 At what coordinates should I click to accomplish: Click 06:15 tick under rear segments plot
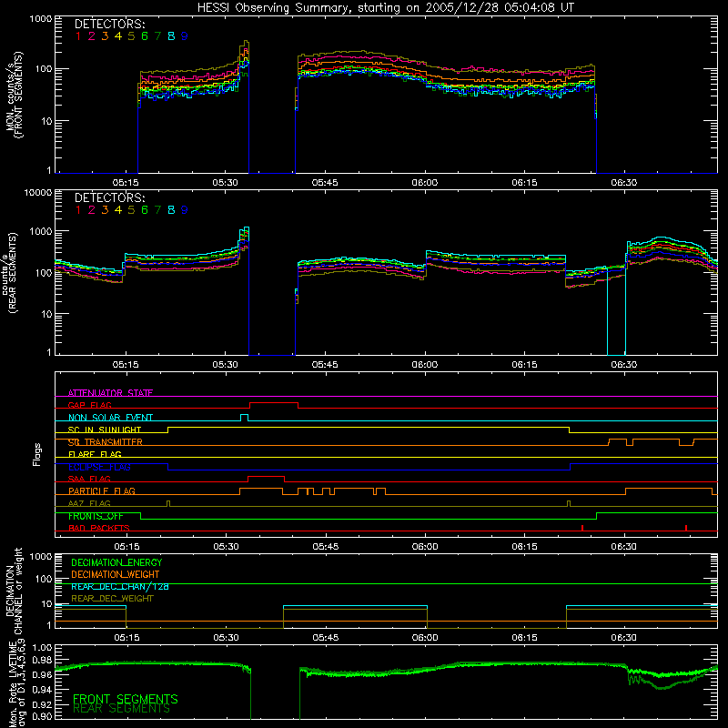tap(525, 365)
